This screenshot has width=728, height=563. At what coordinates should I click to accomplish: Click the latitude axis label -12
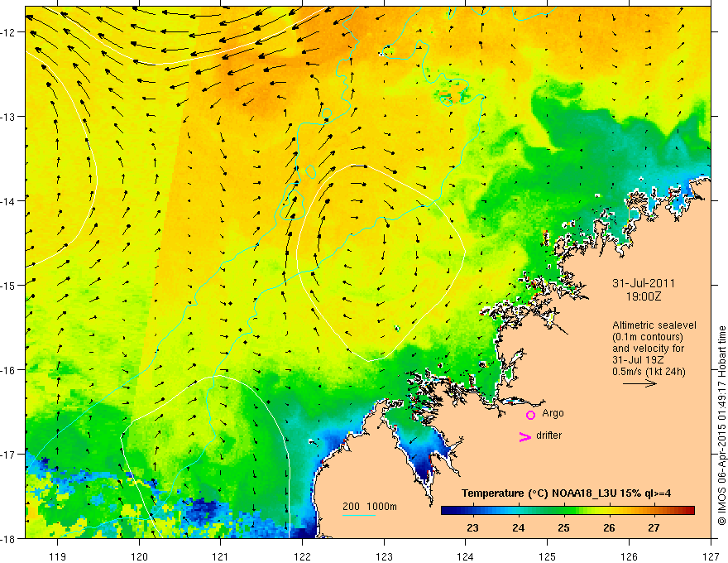tap(10, 32)
